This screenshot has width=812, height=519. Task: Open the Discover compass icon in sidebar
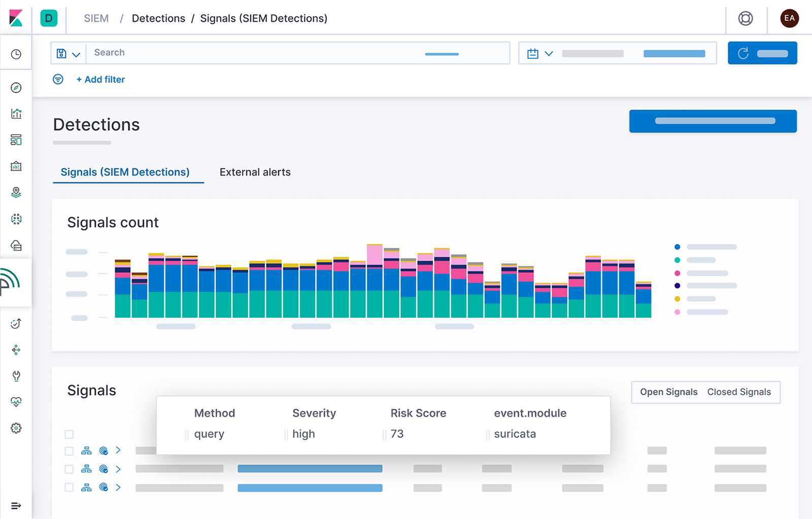tap(16, 88)
